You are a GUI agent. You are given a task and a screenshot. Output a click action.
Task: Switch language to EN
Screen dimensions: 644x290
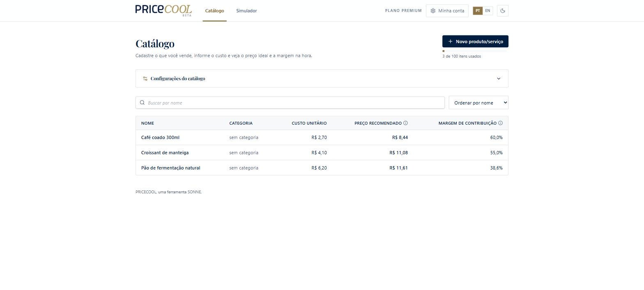[x=488, y=11]
